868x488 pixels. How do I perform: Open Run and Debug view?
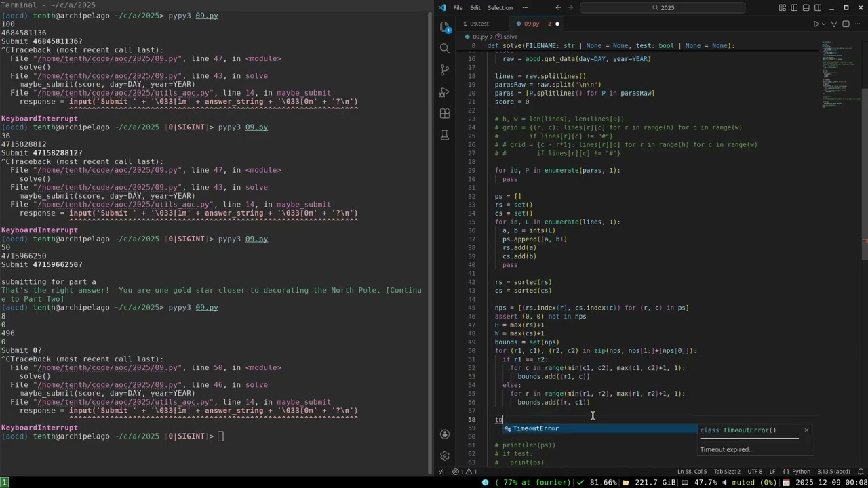point(445,91)
